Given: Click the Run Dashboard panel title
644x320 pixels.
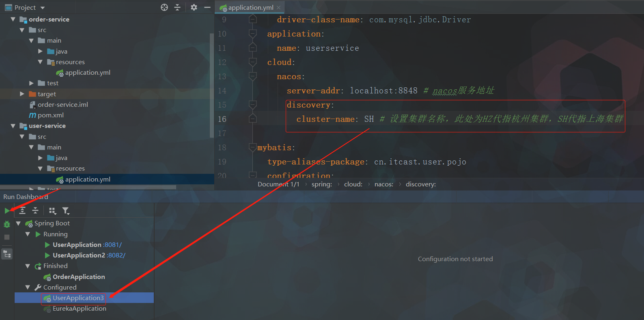Looking at the screenshot, I should point(26,197).
